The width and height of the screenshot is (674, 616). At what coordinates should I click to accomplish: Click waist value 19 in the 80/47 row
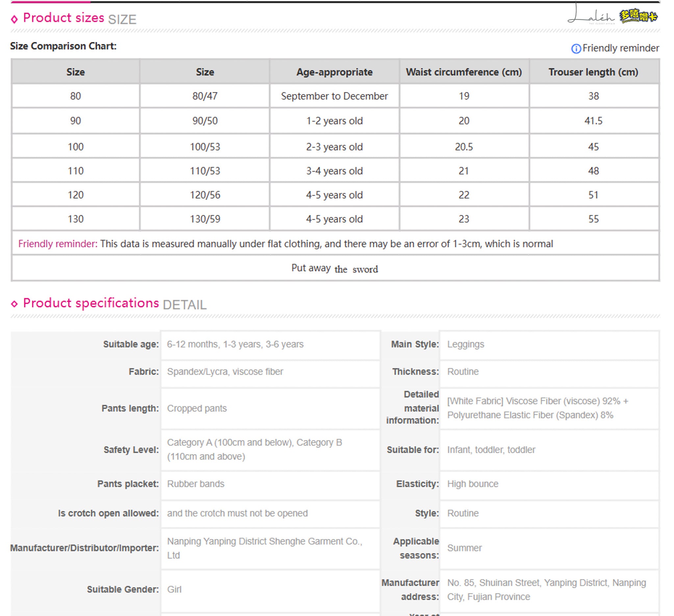pyautogui.click(x=464, y=96)
